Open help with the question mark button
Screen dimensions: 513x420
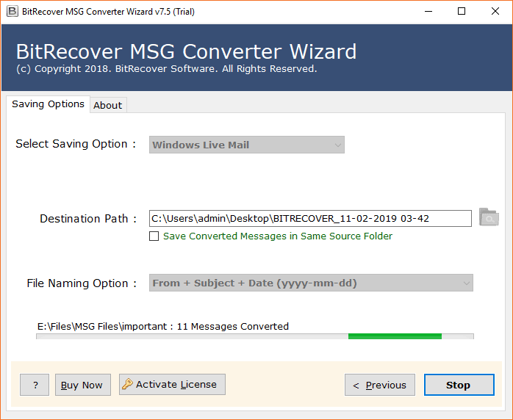35,385
